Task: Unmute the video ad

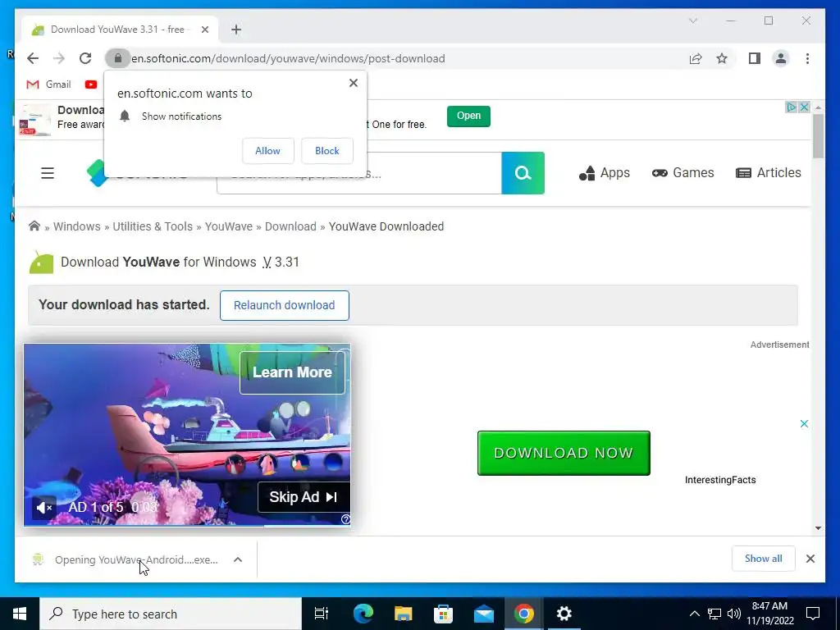Action: click(44, 507)
